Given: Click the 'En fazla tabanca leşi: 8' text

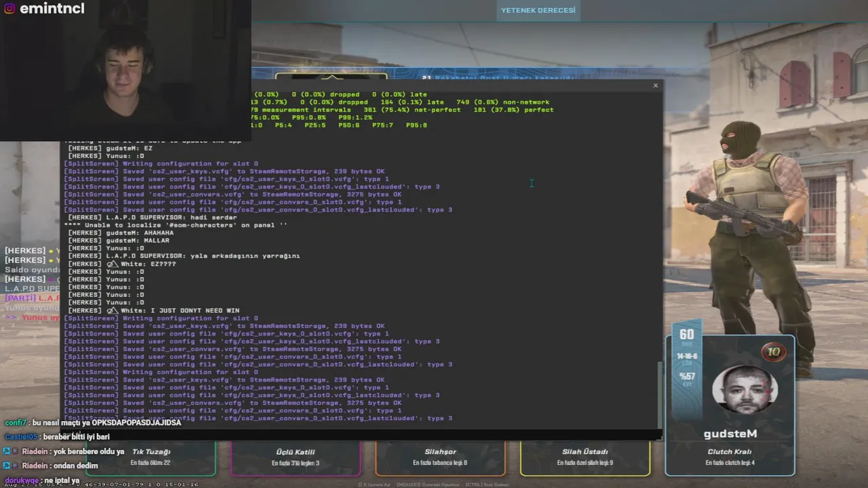Looking at the screenshot, I should (440, 463).
